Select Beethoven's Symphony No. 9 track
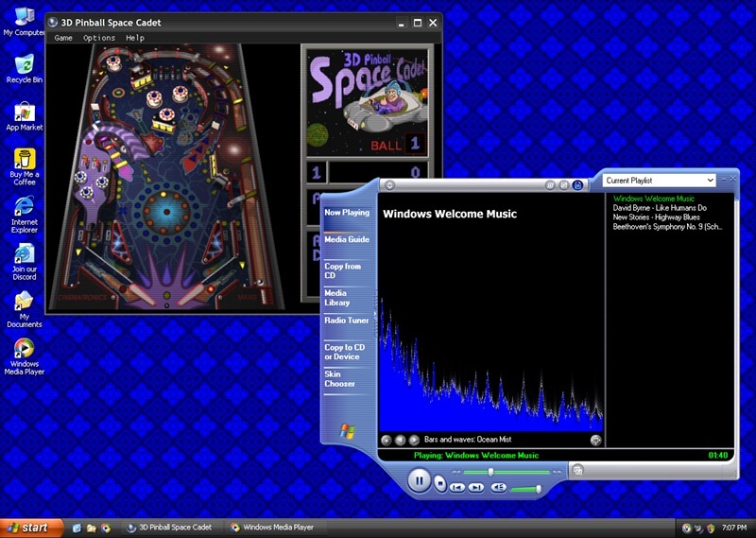The image size is (756, 538). click(667, 227)
